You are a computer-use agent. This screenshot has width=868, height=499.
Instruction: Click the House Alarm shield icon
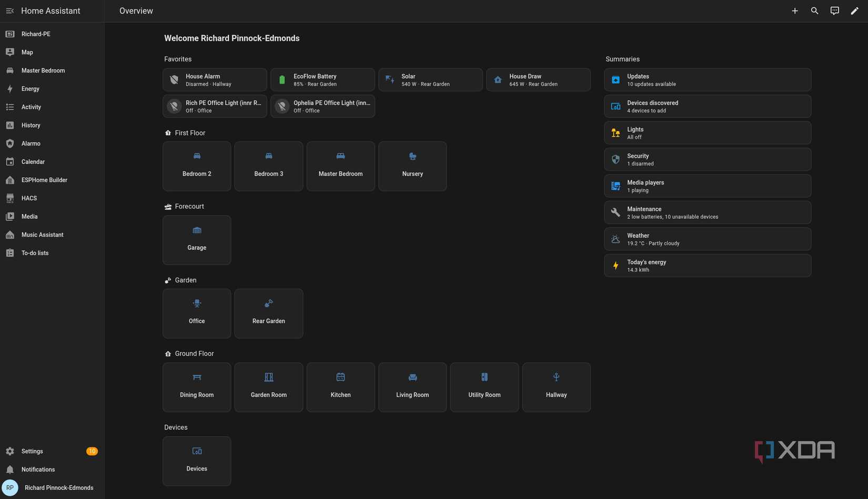click(x=174, y=80)
